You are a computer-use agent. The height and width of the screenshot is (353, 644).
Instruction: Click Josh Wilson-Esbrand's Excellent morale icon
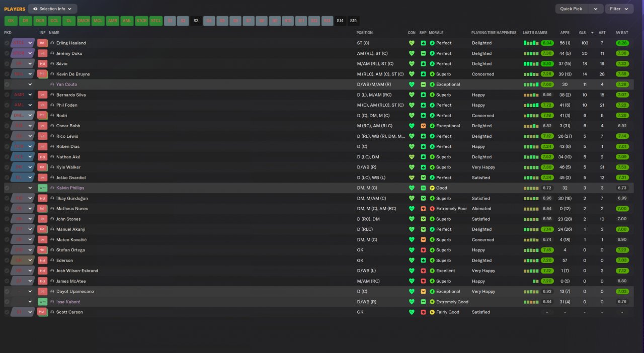432,271
